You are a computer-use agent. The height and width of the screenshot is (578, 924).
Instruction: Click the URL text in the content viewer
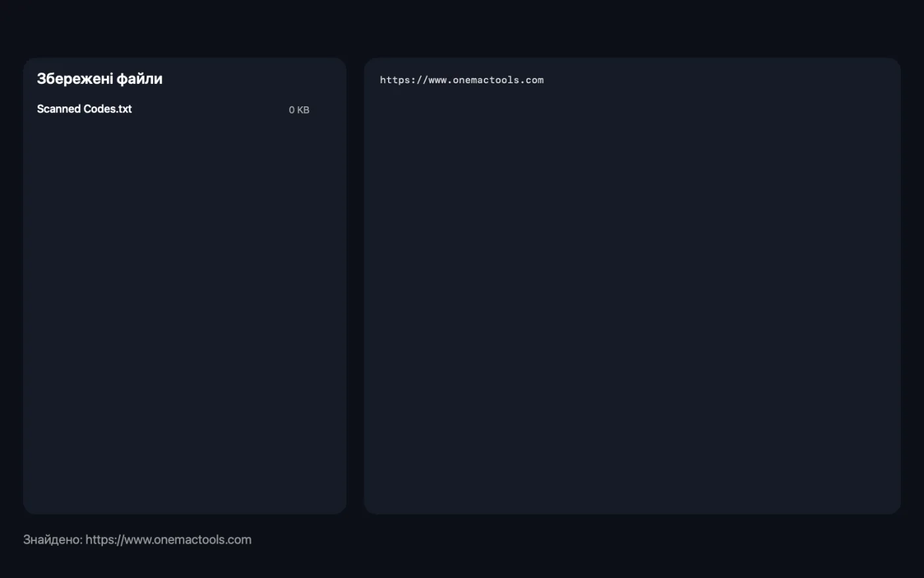(x=462, y=80)
